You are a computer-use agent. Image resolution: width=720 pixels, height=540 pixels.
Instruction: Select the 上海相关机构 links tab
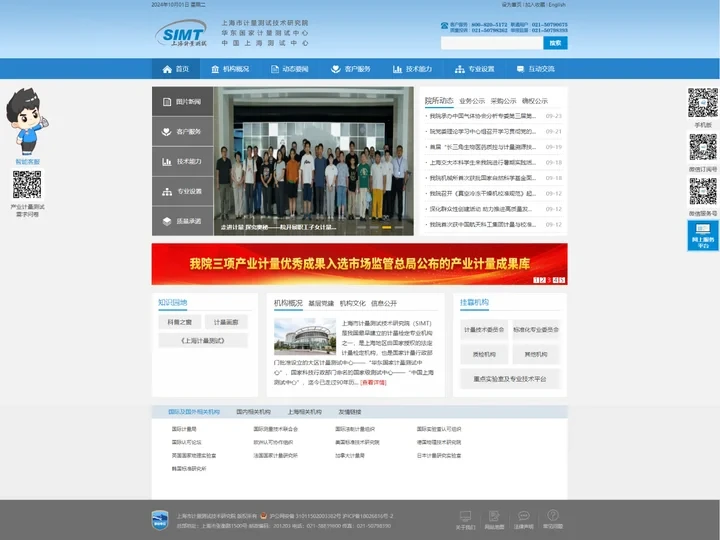[x=304, y=412]
